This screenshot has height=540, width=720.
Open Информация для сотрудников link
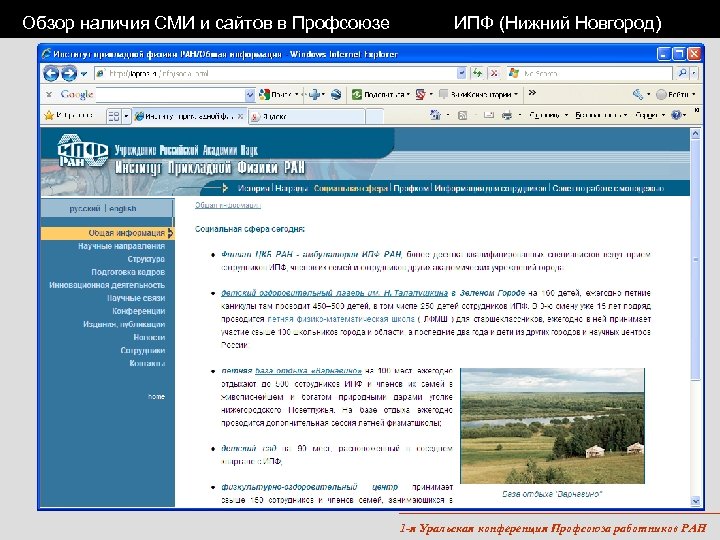[490, 188]
